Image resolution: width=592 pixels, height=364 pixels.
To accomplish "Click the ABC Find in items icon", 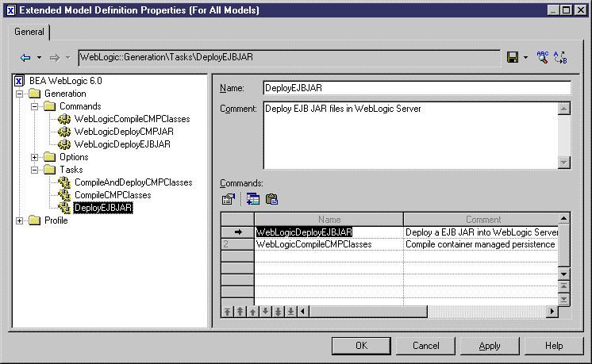I will (x=543, y=57).
